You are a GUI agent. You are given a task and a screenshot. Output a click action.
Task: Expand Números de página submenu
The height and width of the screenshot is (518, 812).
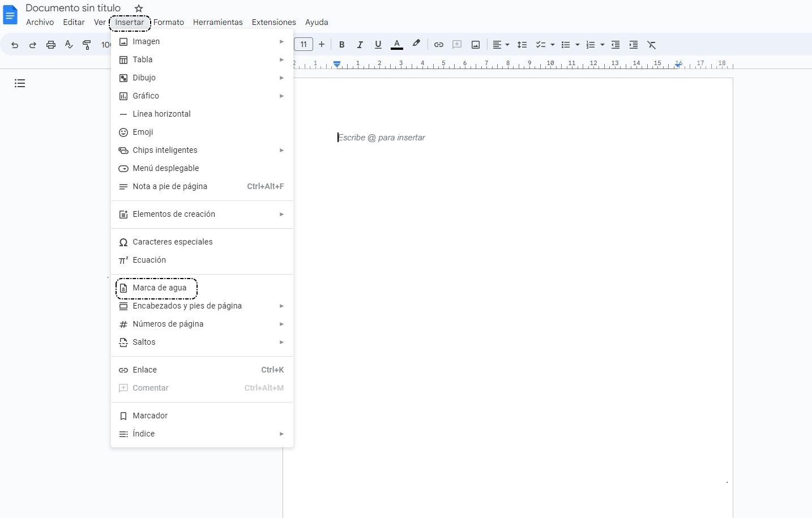pyautogui.click(x=202, y=324)
